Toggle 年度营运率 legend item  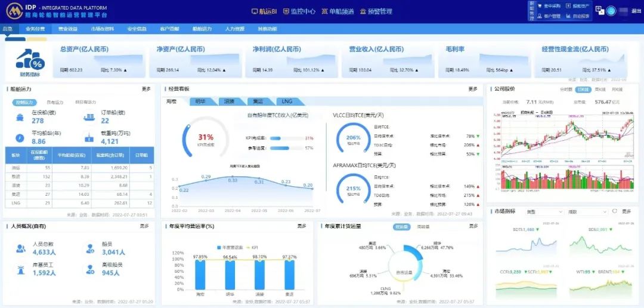coord(230,247)
